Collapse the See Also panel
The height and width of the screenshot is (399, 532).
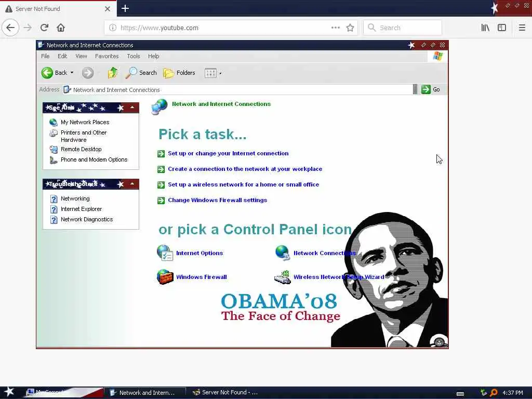pyautogui.click(x=132, y=108)
